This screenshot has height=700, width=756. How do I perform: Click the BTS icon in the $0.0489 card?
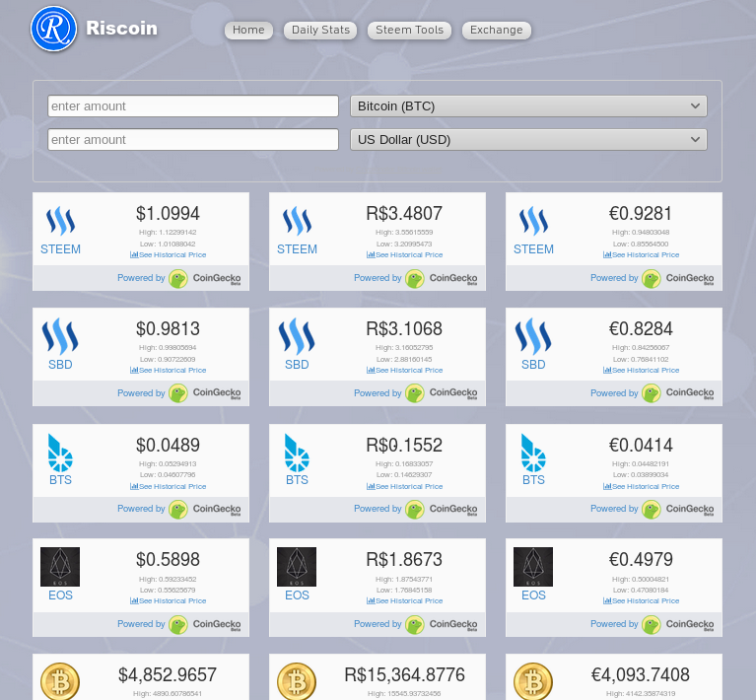[x=60, y=453]
